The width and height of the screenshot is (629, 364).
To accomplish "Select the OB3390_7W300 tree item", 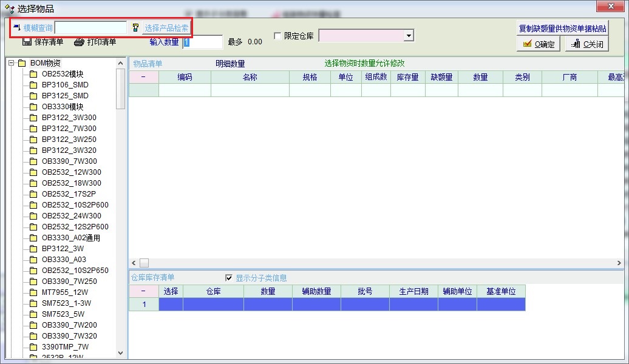I will [69, 161].
